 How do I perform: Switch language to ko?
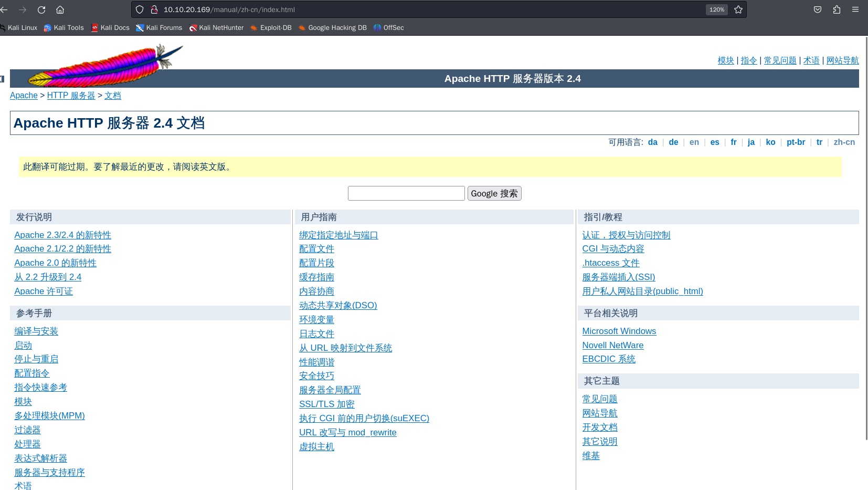(x=770, y=142)
